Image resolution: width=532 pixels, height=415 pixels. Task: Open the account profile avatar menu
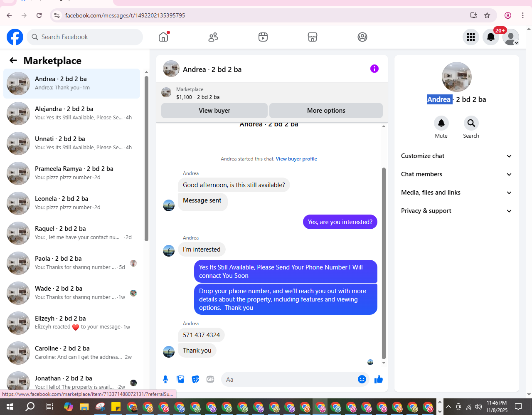pyautogui.click(x=511, y=37)
